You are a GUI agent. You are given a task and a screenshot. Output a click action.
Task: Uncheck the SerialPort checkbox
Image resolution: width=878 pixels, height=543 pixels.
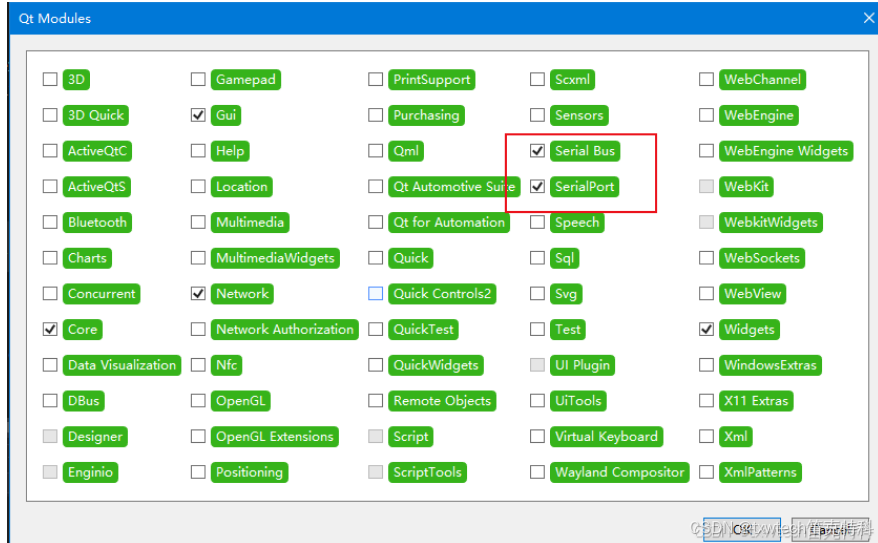click(x=538, y=186)
